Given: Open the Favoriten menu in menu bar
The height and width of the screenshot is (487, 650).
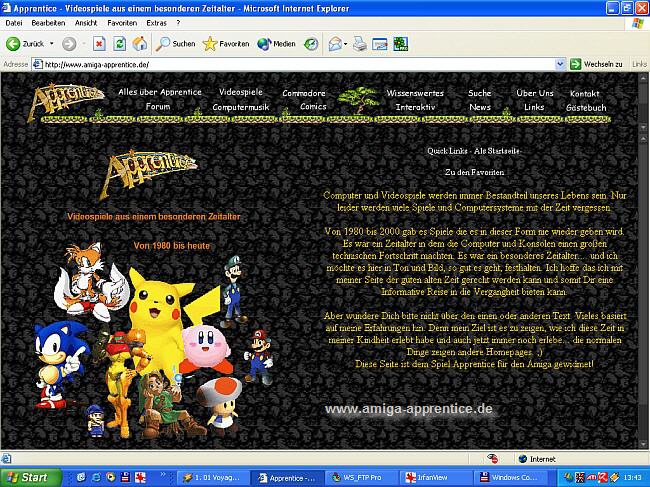Looking at the screenshot, I should 122,23.
